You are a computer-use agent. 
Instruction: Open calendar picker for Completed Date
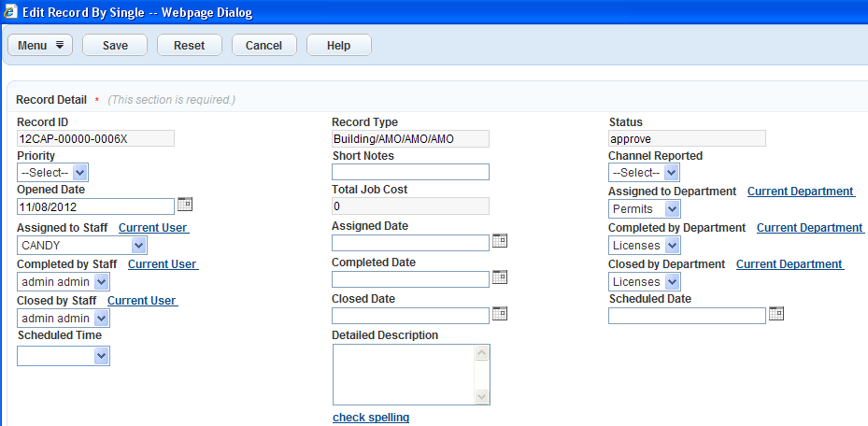499,277
